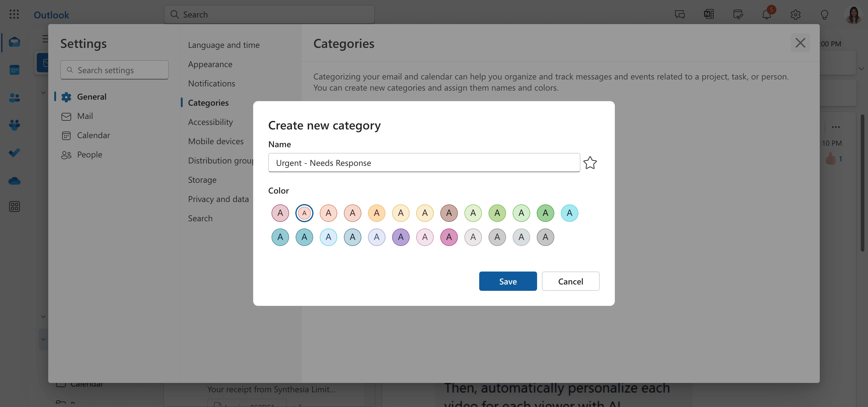
Task: Open OneDrive from the left app rail
Action: (x=14, y=181)
